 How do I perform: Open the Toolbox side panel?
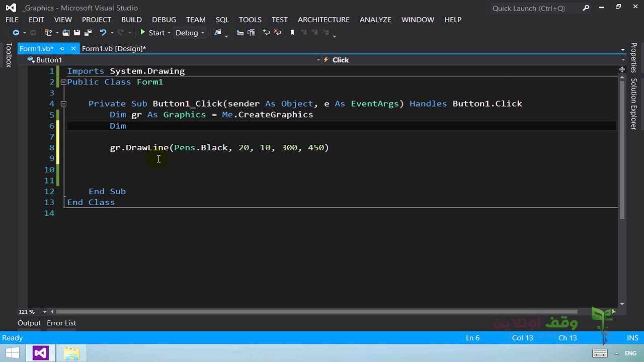click(9, 55)
